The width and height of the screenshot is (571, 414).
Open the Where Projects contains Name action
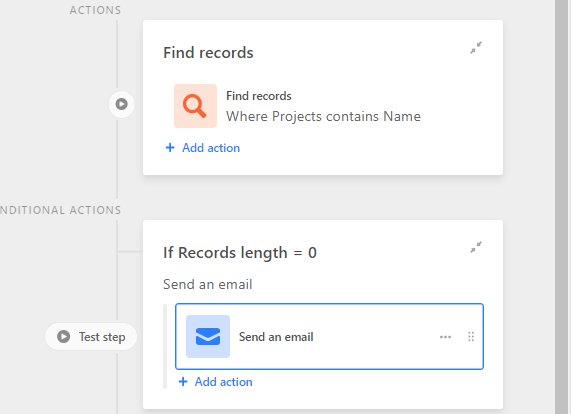coord(323,117)
